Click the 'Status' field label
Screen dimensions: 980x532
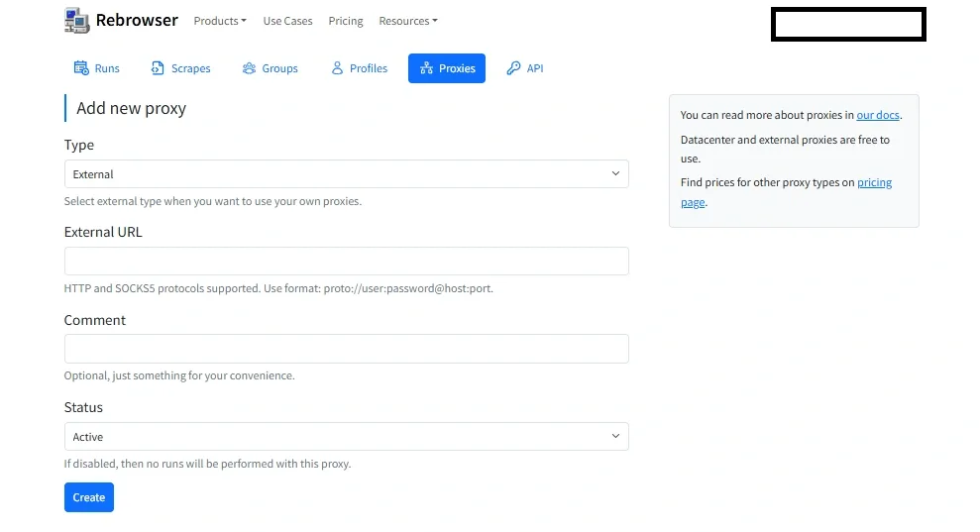pyautogui.click(x=83, y=407)
